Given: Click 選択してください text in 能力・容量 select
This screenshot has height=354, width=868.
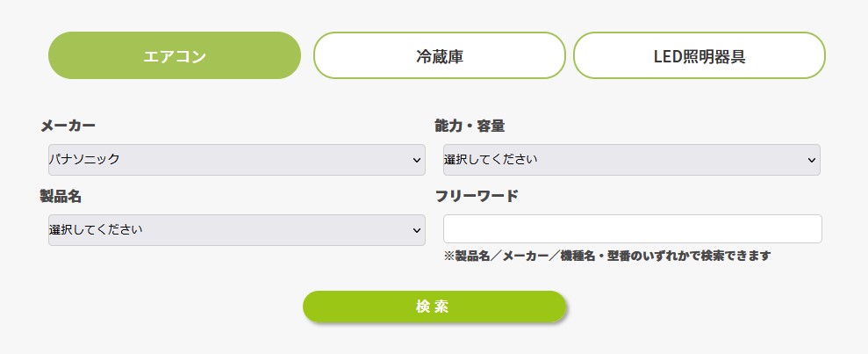Looking at the screenshot, I should (491, 160).
